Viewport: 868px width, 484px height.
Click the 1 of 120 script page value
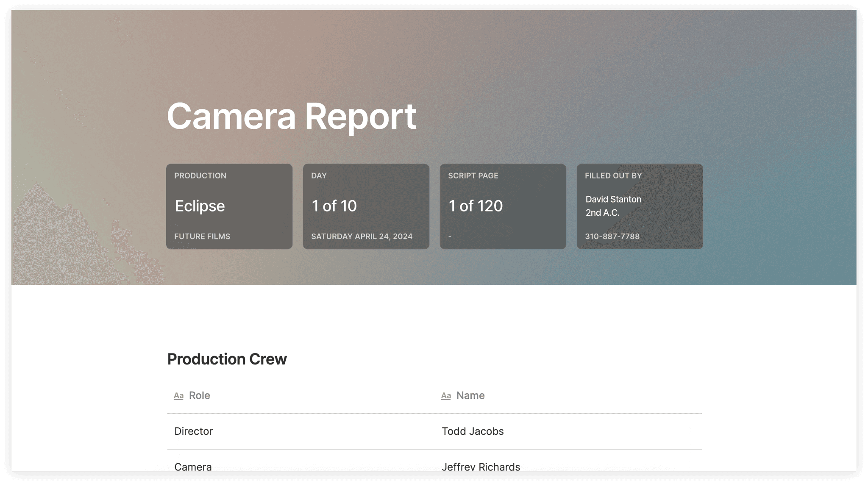(475, 206)
